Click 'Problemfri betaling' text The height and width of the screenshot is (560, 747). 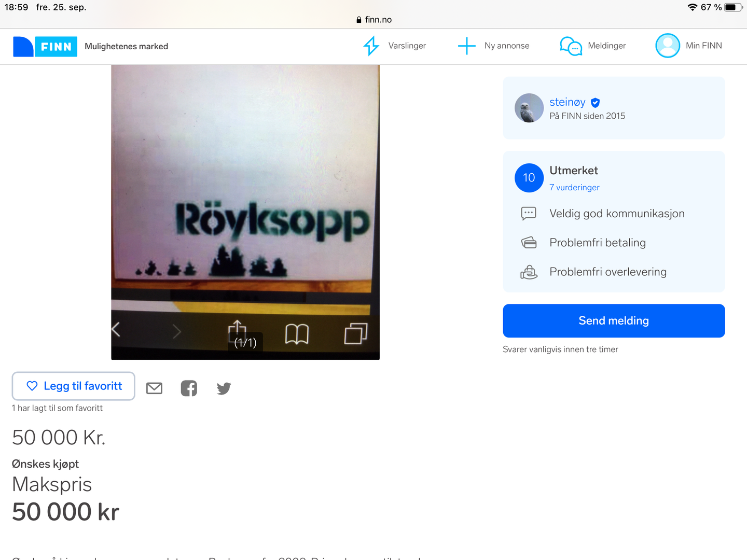point(598,243)
